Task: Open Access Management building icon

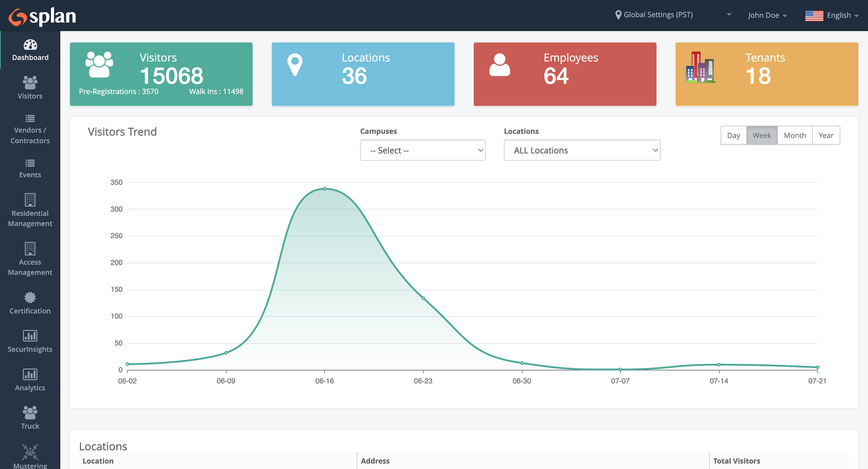Action: click(30, 249)
